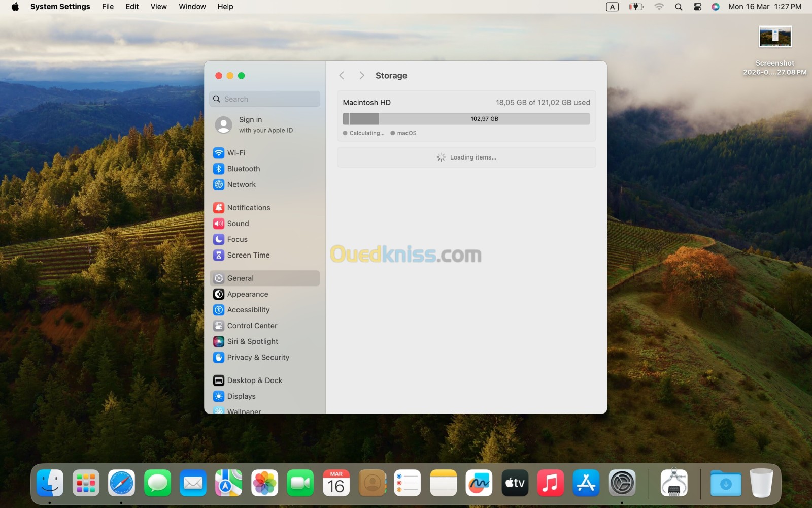Open Spotlight search in the menu bar
812x508 pixels.
679,7
